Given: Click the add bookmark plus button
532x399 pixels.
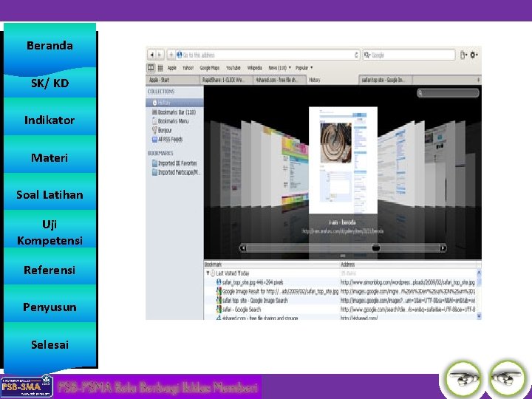Looking at the screenshot, I should click(x=171, y=55).
